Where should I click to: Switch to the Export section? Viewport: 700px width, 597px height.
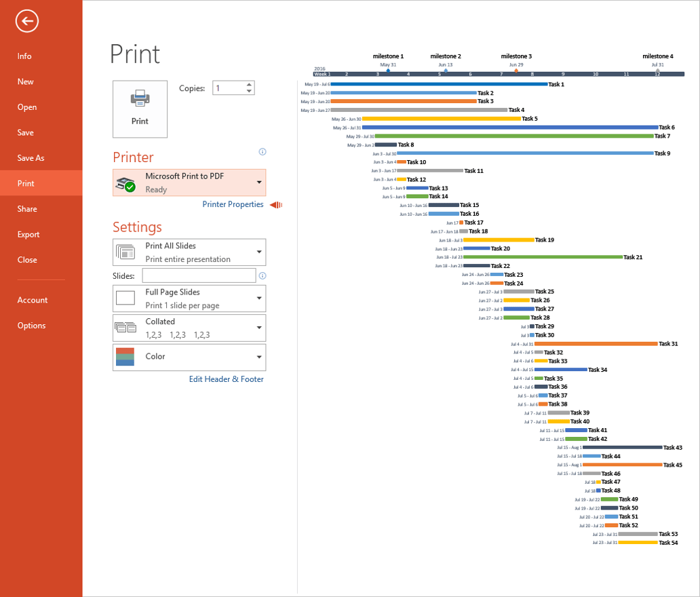[28, 234]
